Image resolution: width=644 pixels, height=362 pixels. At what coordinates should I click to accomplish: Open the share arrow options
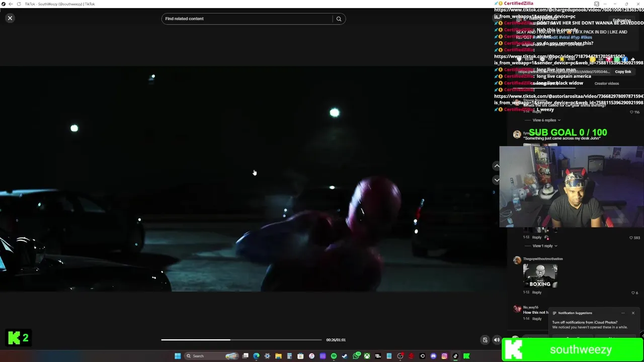click(632, 59)
